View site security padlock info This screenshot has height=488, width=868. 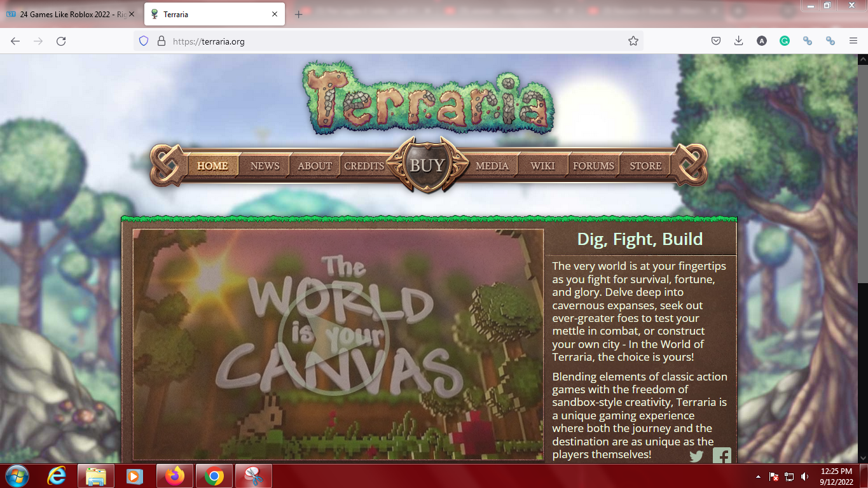click(162, 41)
